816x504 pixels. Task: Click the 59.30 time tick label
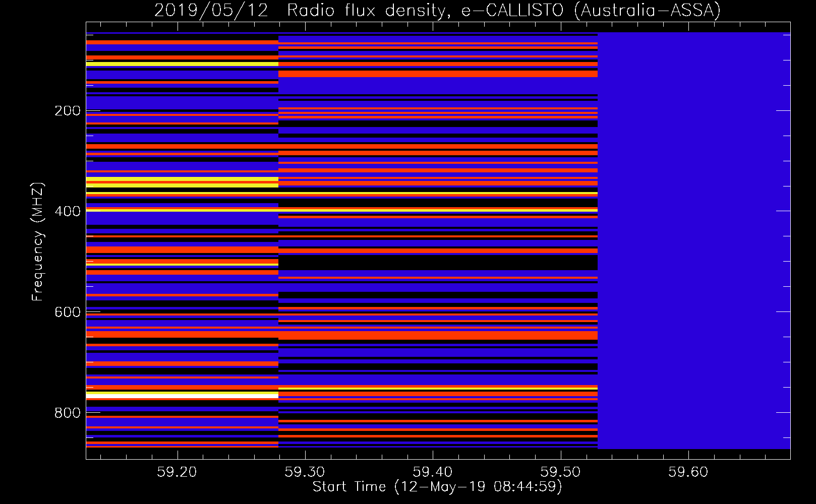coord(305,472)
